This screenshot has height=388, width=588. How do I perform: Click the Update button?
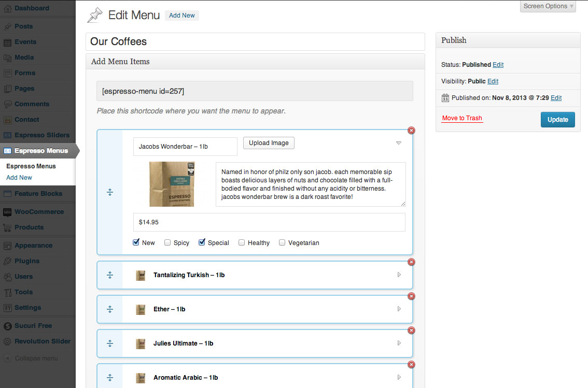[x=557, y=120]
